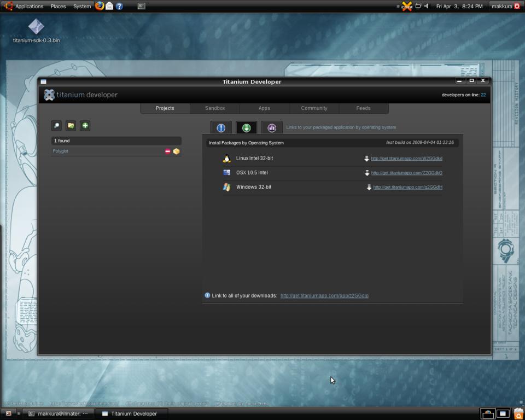525x420 pixels.
Task: Click the search projects magnifier icon
Action: pyautogui.click(x=56, y=126)
